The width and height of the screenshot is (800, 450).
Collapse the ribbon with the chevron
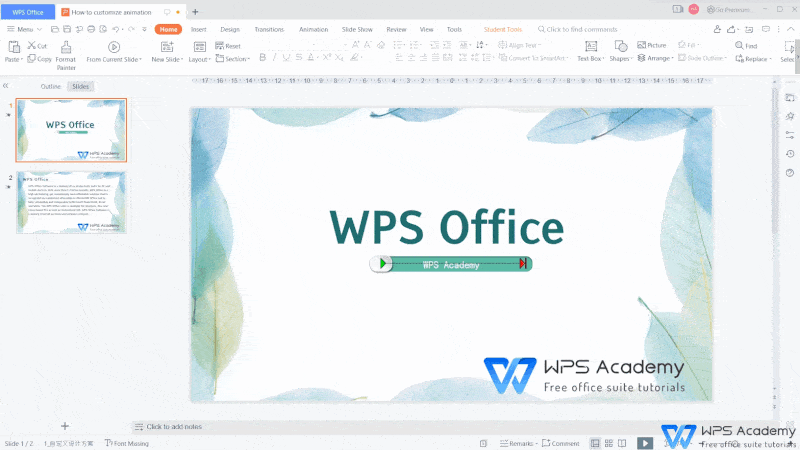(x=790, y=29)
